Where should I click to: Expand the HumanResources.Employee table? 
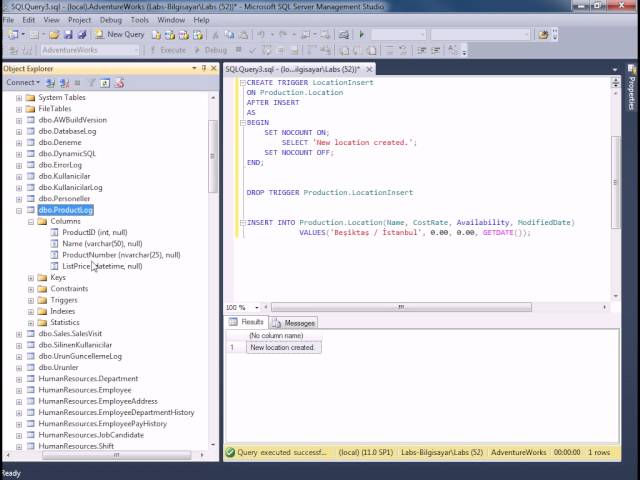click(x=19, y=391)
